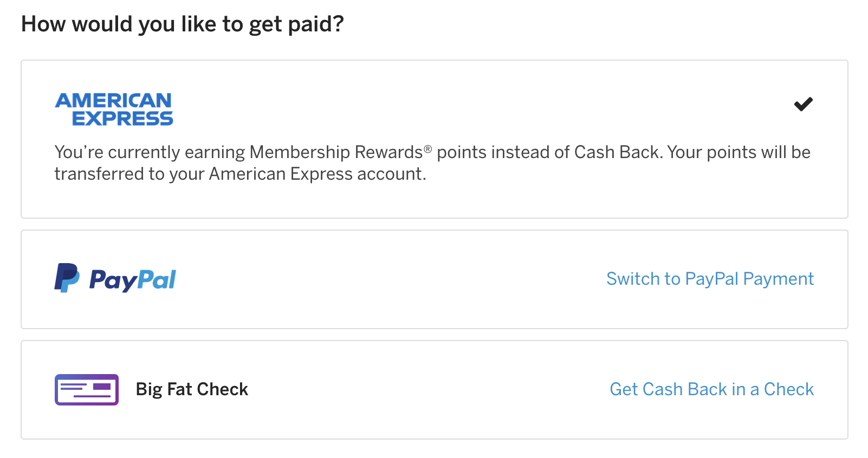Click the 'Big Fat Check' label
The width and height of the screenshot is (868, 458).
(x=192, y=389)
